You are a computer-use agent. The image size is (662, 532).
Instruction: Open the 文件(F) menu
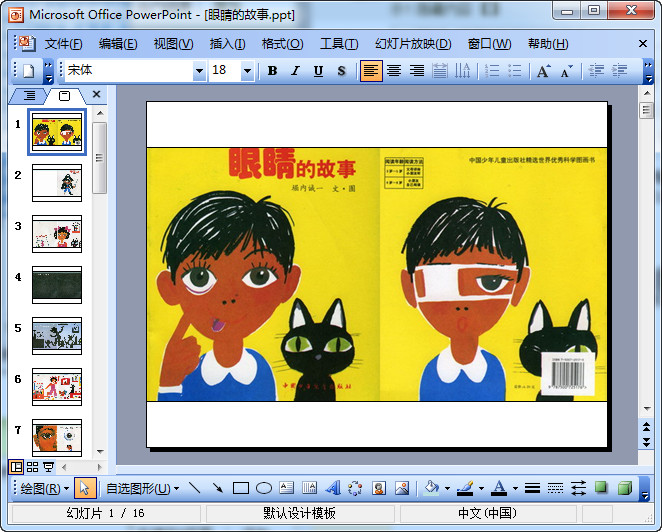[63, 43]
